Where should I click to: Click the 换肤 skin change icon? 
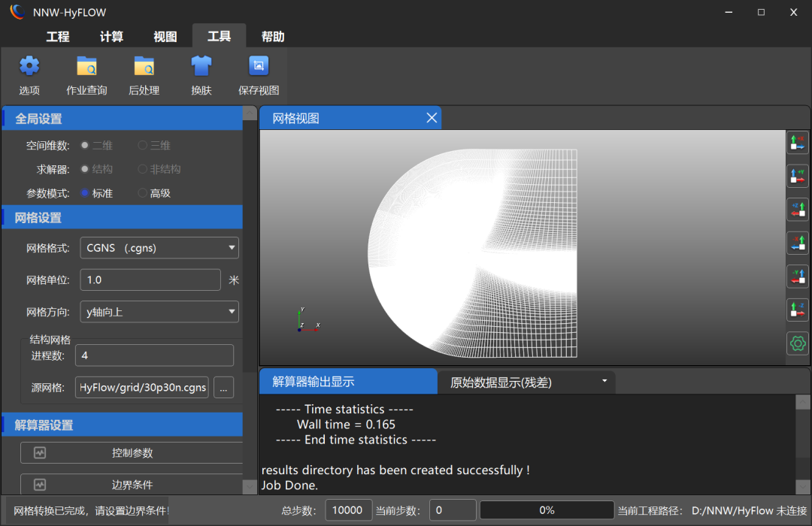click(x=201, y=75)
